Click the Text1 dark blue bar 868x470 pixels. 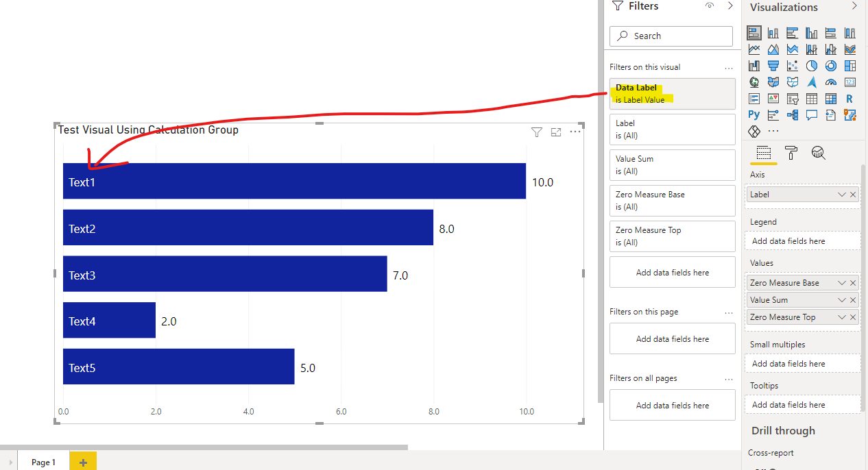tap(294, 181)
